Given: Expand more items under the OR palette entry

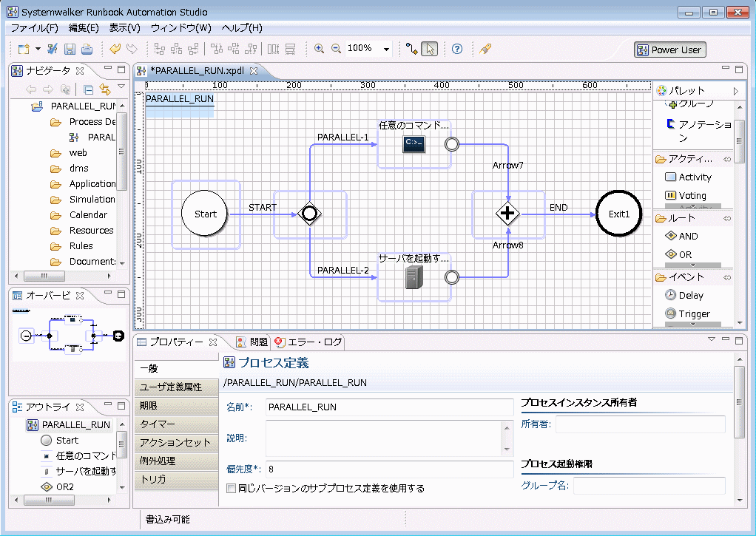Looking at the screenshot, I should (693, 265).
